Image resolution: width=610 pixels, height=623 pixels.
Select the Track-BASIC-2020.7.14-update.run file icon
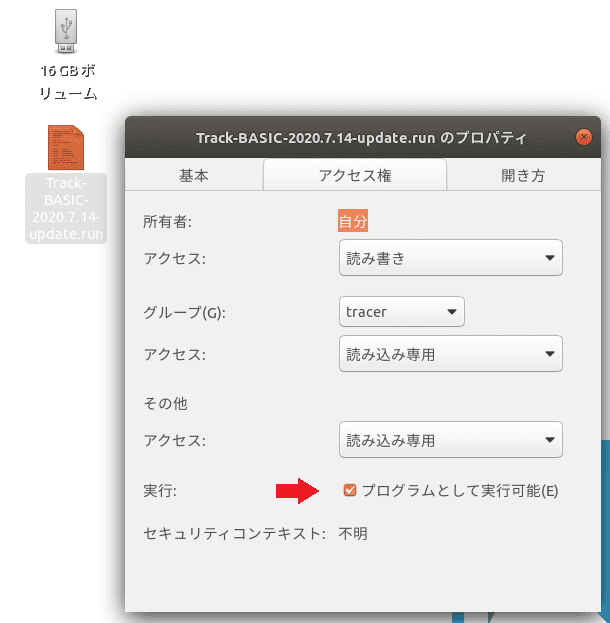click(66, 147)
